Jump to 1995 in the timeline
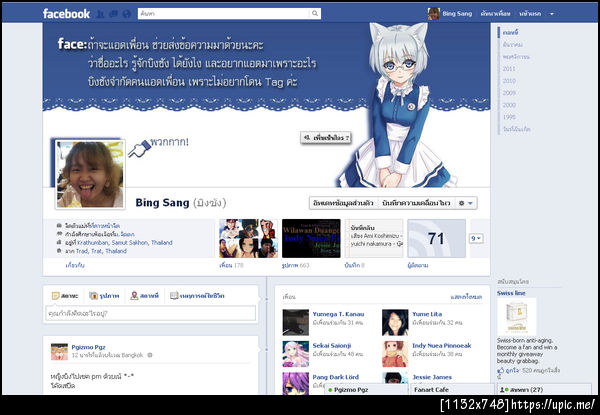Viewport: 600px width, 415px height. 509,117
